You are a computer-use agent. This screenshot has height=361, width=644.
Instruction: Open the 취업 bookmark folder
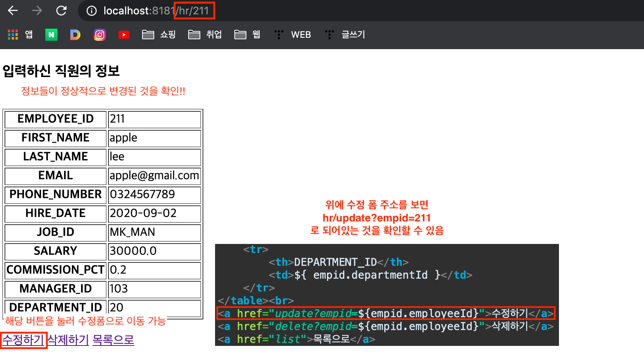click(x=205, y=35)
